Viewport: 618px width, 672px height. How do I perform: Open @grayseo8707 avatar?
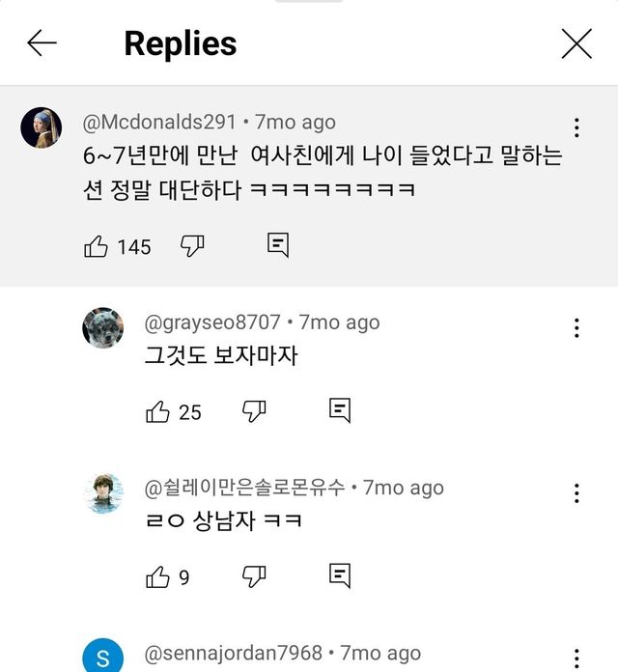click(102, 328)
